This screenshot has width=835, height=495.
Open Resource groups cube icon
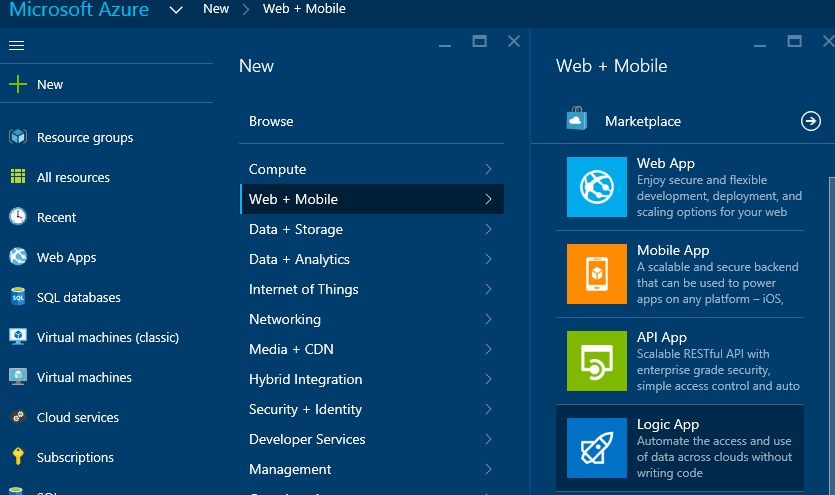18,137
